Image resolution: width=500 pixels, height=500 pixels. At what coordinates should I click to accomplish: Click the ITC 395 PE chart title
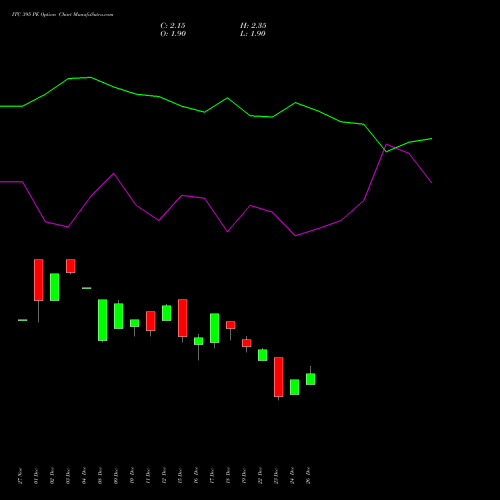coord(62,15)
